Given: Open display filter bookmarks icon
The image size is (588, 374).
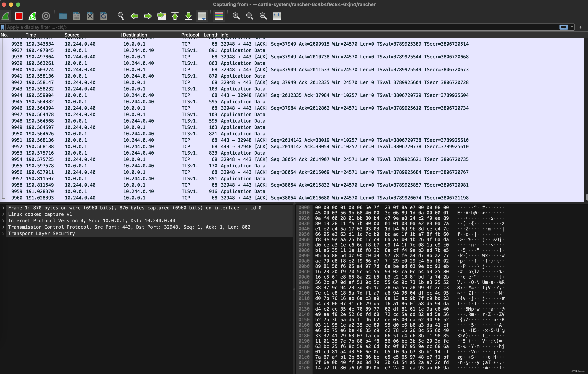Looking at the screenshot, I should click(2, 27).
